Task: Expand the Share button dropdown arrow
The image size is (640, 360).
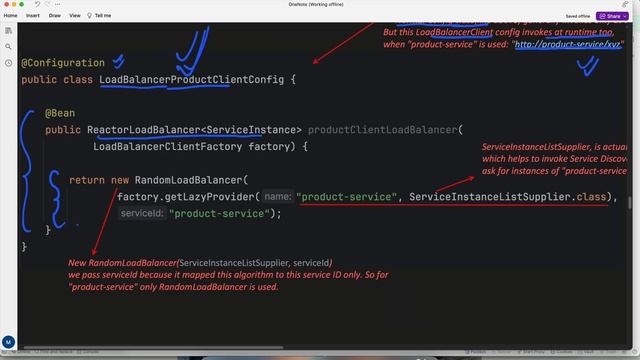Action: click(x=625, y=16)
